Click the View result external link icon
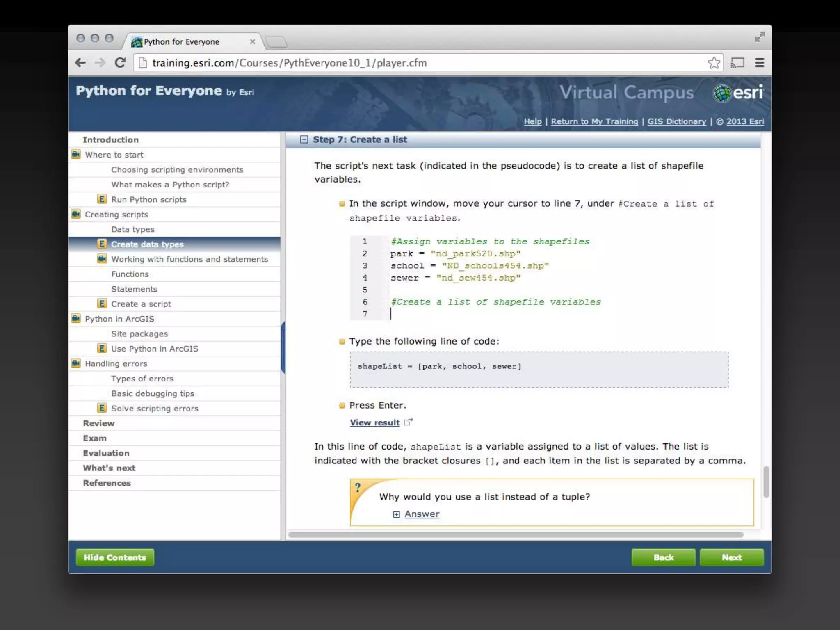840x630 pixels. 408,422
